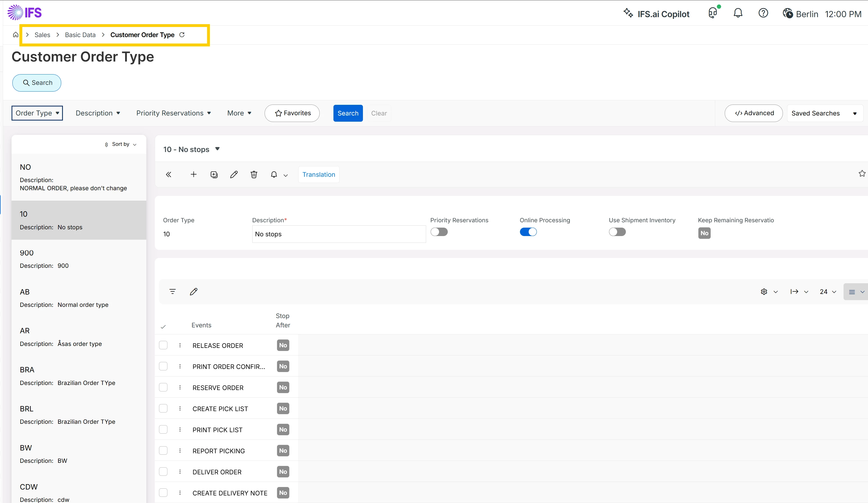Click the Description input field

coord(338,234)
